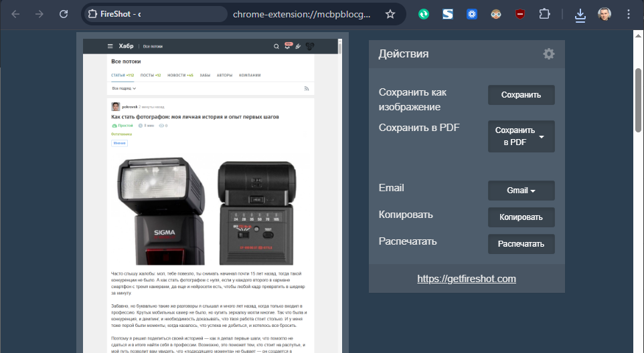Click the Распечатать button
Viewport: 644px width, 353px height.
[521, 244]
